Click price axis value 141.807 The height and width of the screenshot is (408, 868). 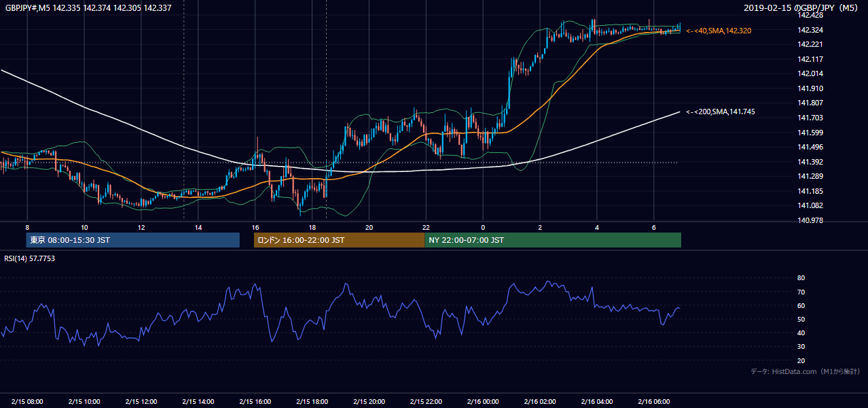(x=811, y=103)
